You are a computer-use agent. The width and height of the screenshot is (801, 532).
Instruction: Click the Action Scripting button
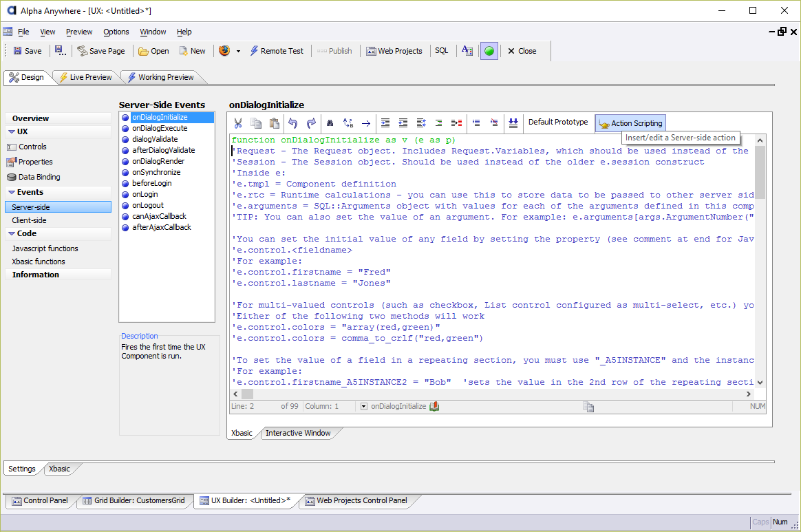click(x=630, y=123)
